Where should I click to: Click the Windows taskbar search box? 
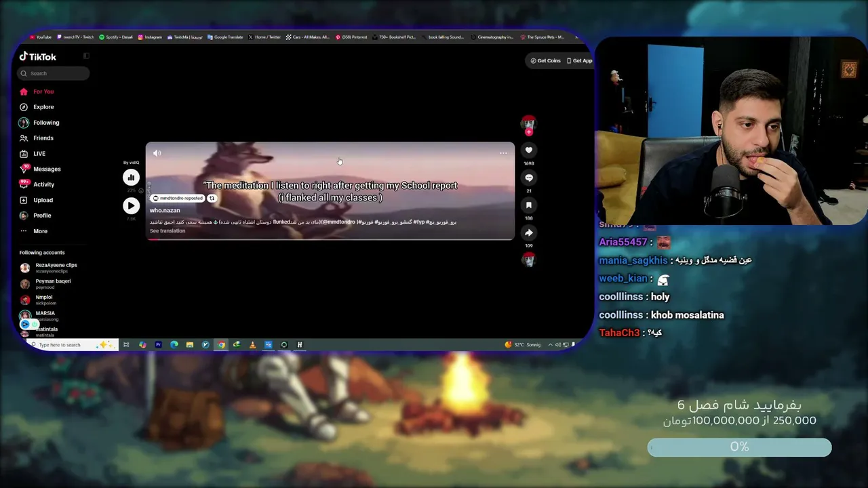[71, 345]
